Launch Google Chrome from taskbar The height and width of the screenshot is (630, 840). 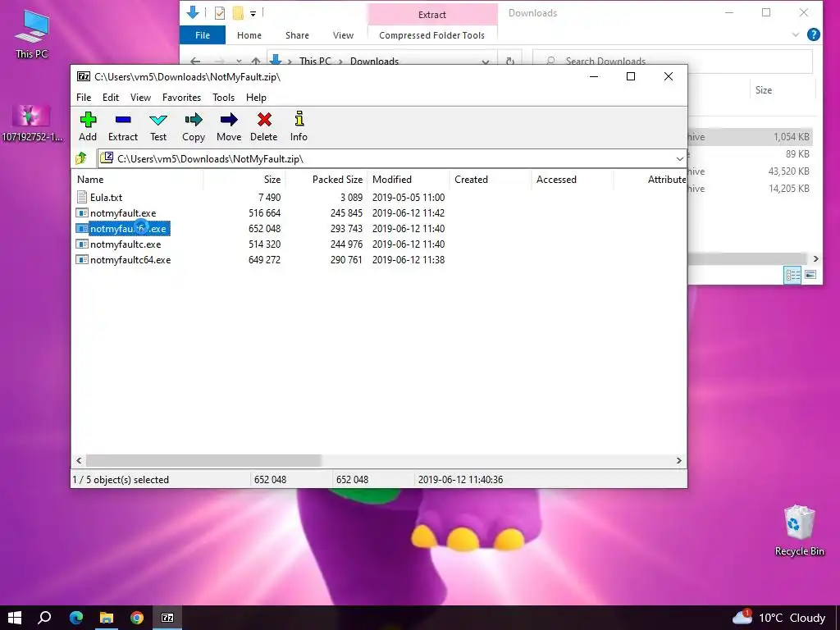137,618
